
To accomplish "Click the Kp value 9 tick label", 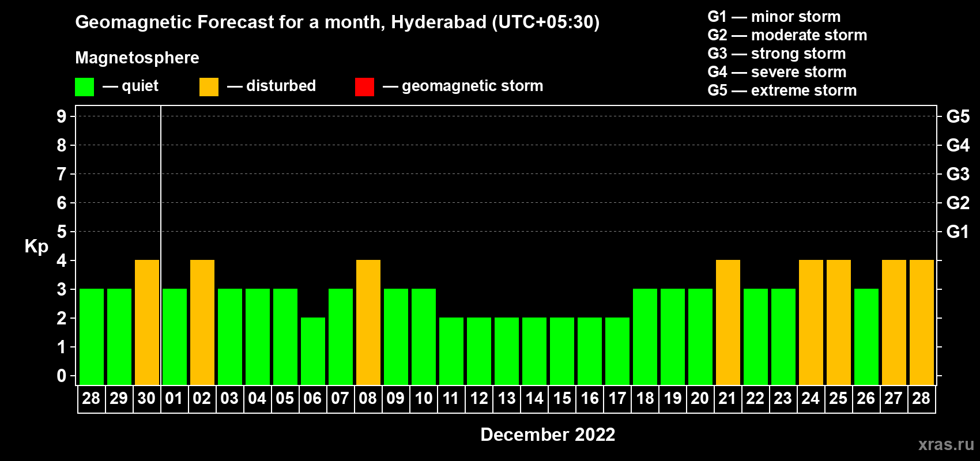I will (62, 116).
